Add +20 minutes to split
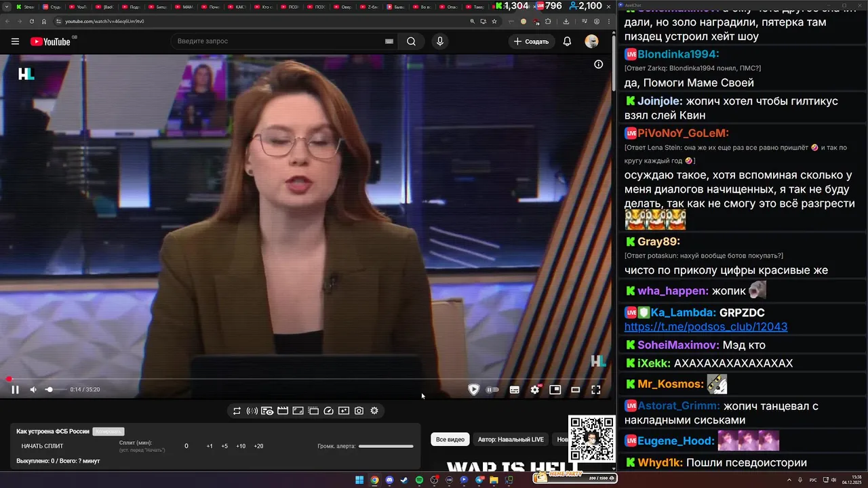Viewport: 868px width, 488px height. (x=258, y=446)
